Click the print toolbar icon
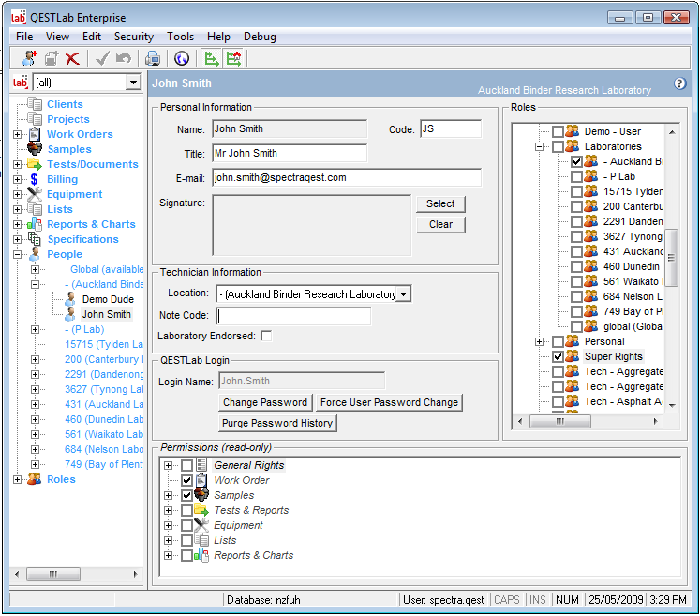Screen dimensions: 700x616 click(153, 59)
